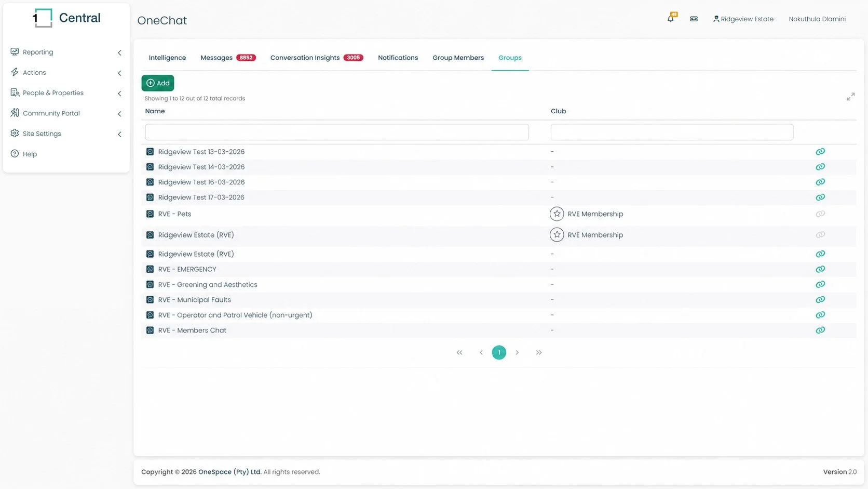Viewport: 868px width, 489px height.
Task: Go to the next page of results
Action: [x=517, y=352]
